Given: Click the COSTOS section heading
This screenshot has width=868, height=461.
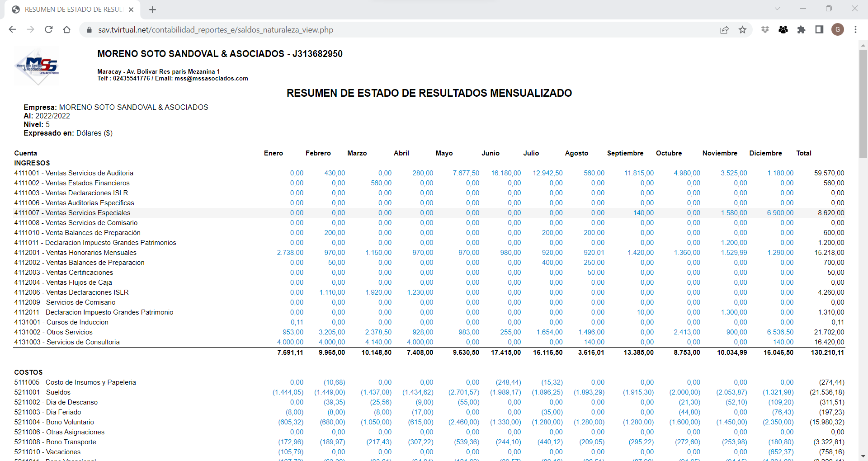Looking at the screenshot, I should 28,372.
